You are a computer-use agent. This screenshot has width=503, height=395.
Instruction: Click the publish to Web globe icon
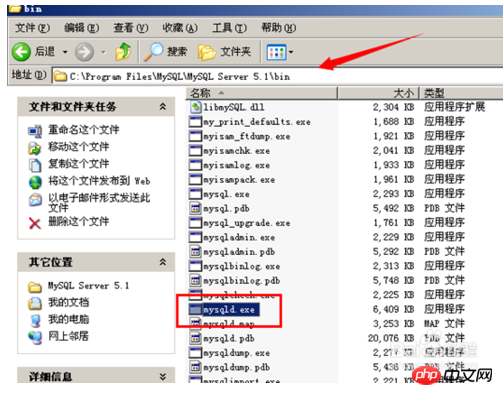click(x=35, y=182)
